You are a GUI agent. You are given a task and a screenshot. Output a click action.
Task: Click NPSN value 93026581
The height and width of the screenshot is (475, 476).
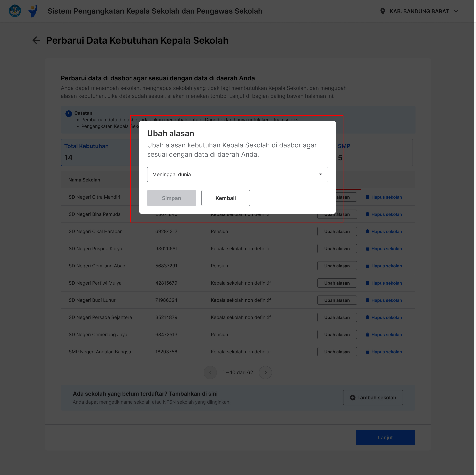(x=166, y=249)
